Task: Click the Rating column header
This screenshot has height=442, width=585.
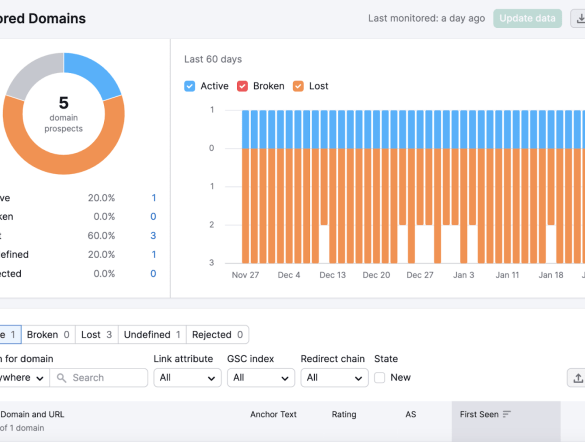Action: [344, 414]
